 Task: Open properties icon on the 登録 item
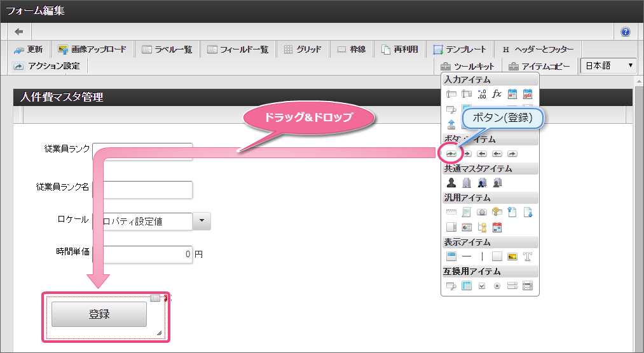pos(155,298)
